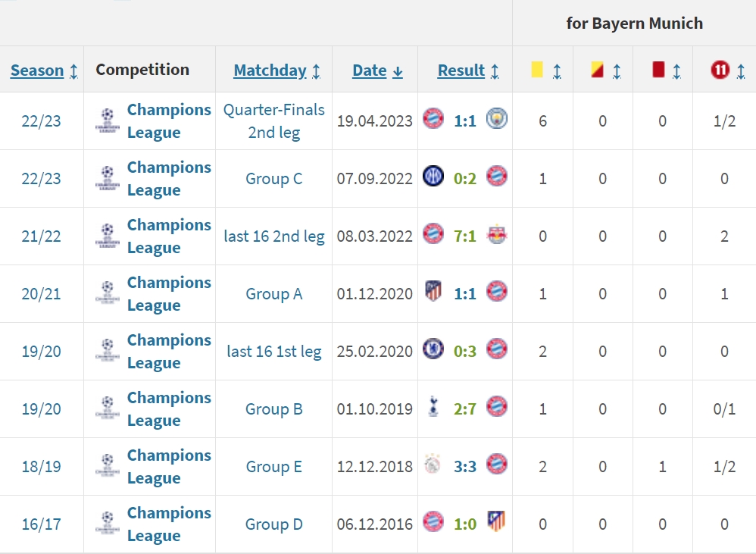Click Ajax crest in 3:3 match row
The height and width of the screenshot is (554, 756).
(433, 465)
